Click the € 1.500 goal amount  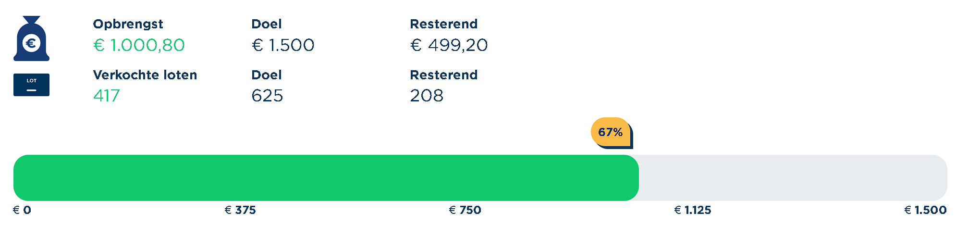coord(283,45)
